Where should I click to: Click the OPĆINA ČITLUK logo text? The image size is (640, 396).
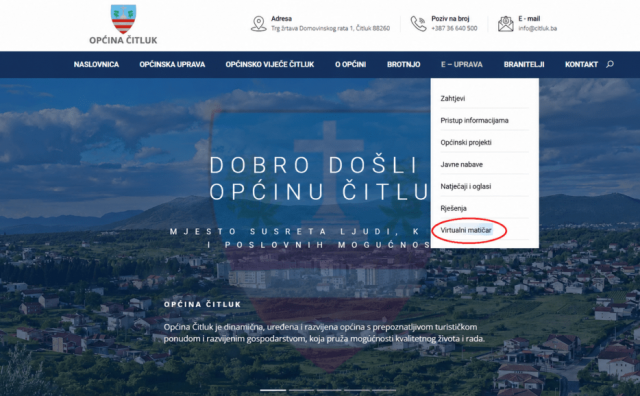pos(123,40)
